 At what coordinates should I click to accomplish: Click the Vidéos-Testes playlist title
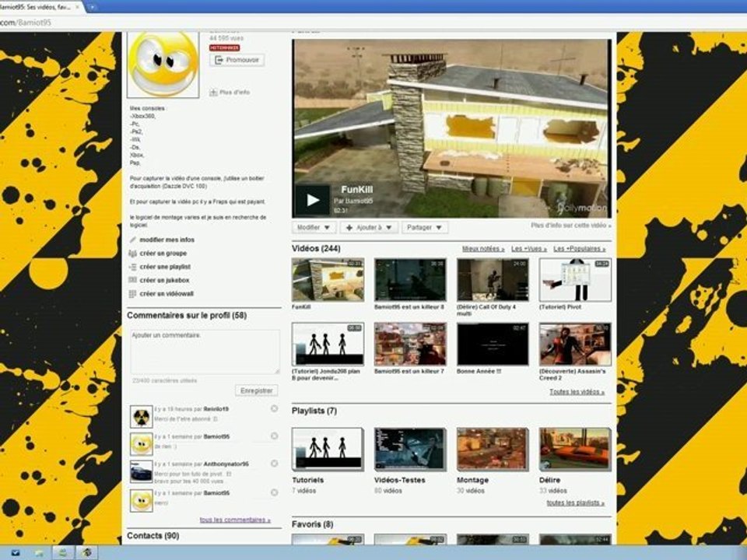(x=400, y=480)
